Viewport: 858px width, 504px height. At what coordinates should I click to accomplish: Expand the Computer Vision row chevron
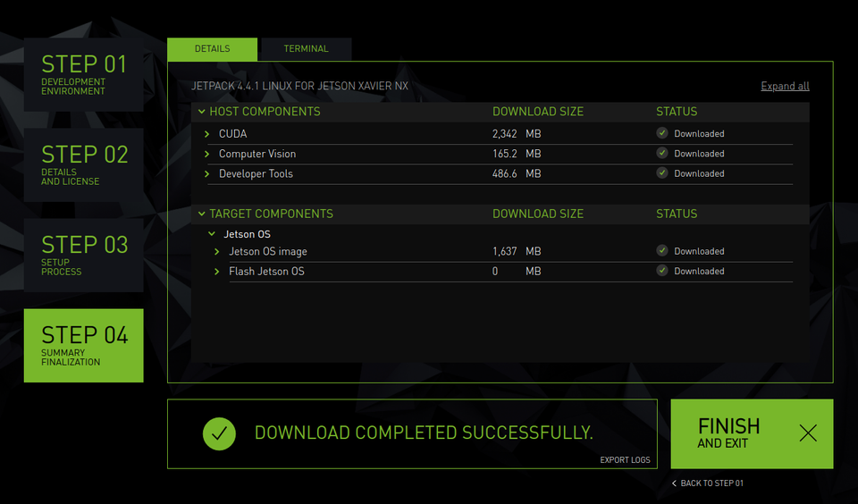click(206, 155)
